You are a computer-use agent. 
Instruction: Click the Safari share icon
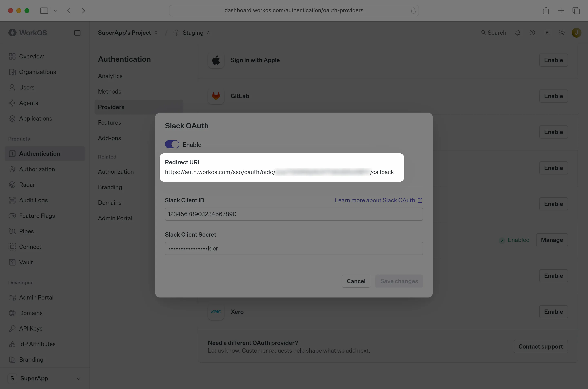click(546, 10)
